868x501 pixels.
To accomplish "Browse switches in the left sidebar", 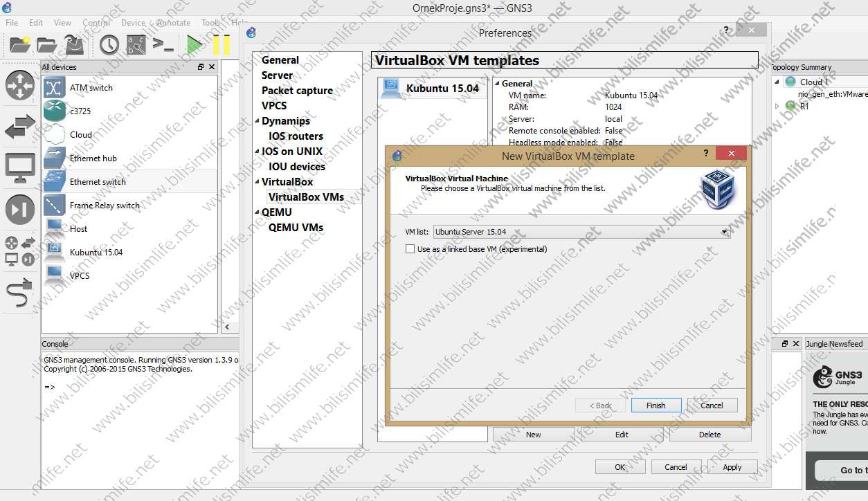I will [20, 127].
